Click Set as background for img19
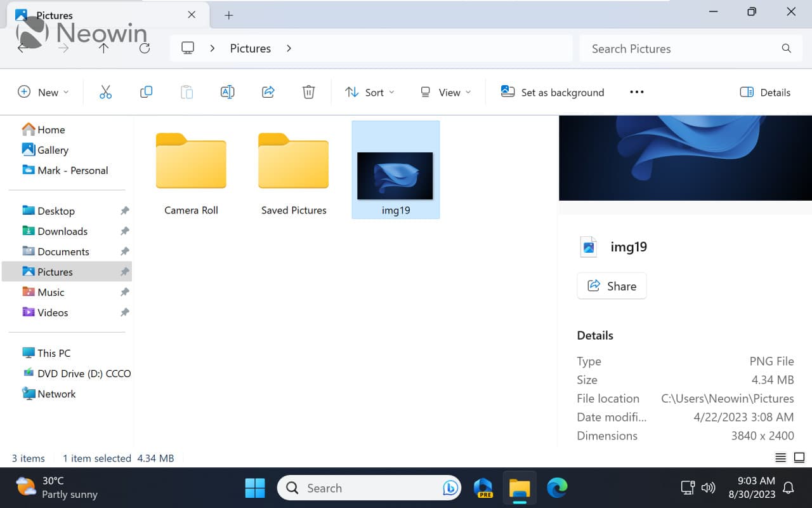The height and width of the screenshot is (508, 812). click(552, 92)
